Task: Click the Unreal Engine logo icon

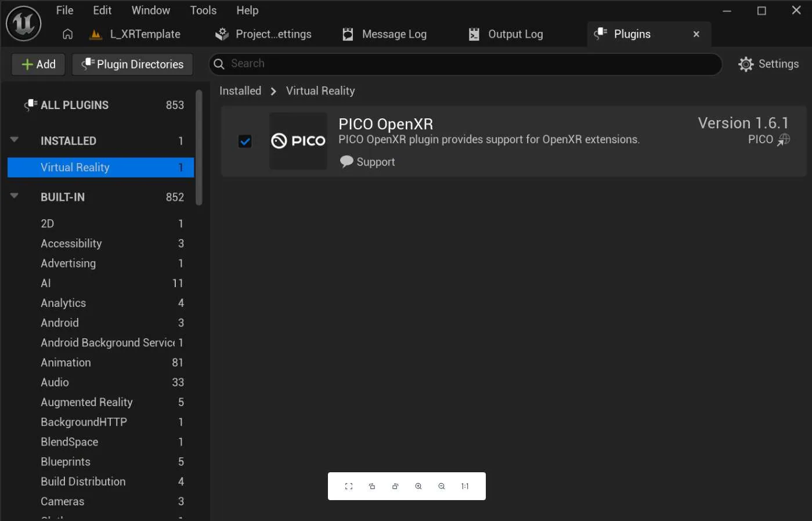Action: coord(24,23)
